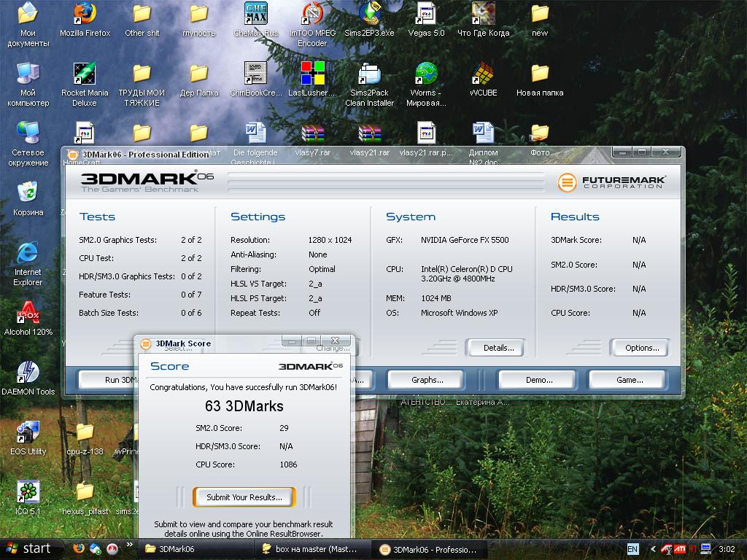747x560 pixels.
Task: Launch Worms Мировая shortcut
Action: (426, 85)
